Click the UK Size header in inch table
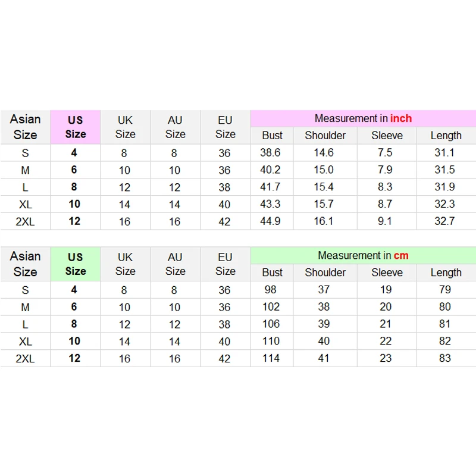The image size is (476, 476). click(125, 127)
